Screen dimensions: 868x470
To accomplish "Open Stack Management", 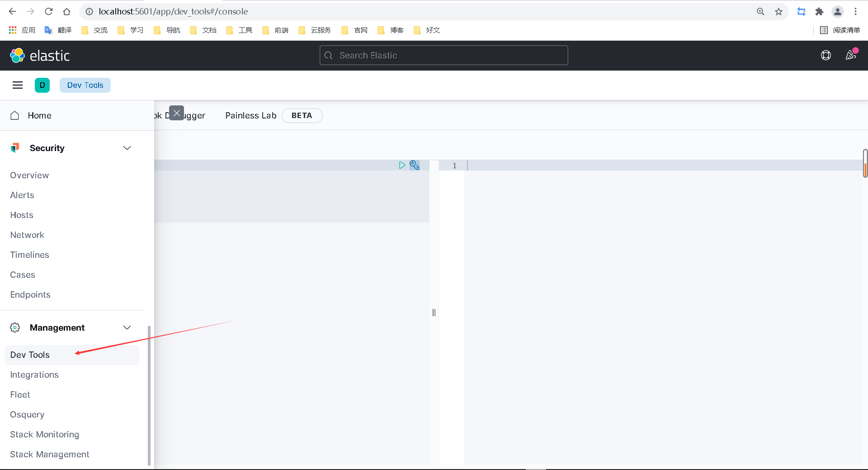I will [50, 454].
